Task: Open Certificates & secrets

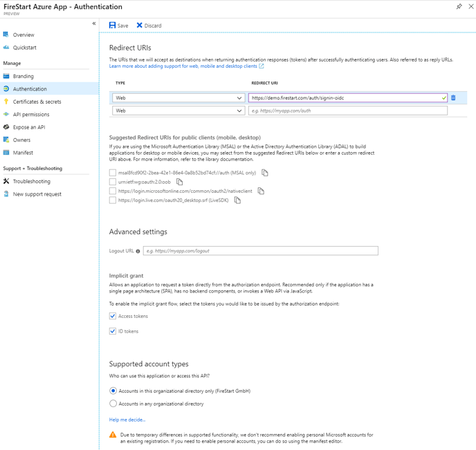Action: [37, 102]
